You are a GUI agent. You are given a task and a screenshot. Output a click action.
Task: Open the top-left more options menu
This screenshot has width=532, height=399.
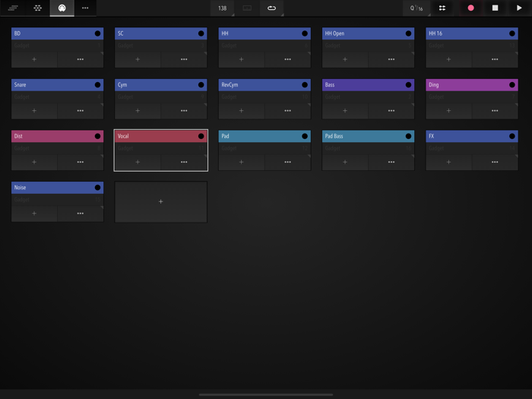[x=85, y=8]
